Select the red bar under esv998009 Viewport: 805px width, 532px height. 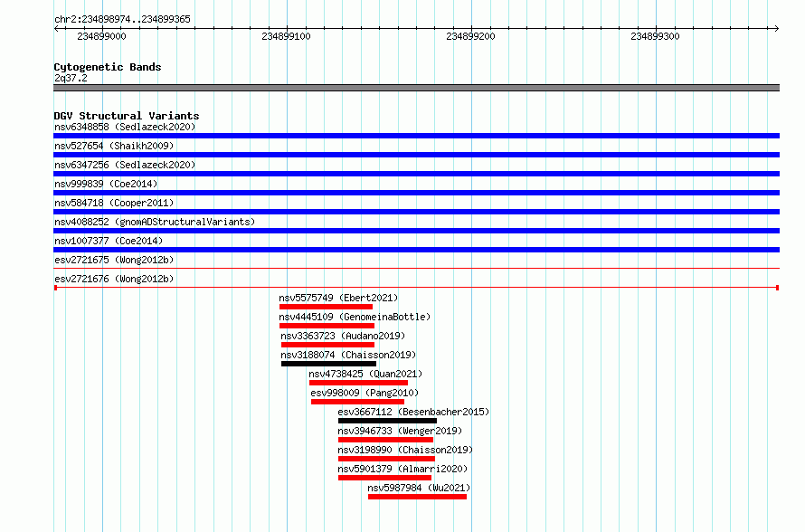(x=357, y=402)
